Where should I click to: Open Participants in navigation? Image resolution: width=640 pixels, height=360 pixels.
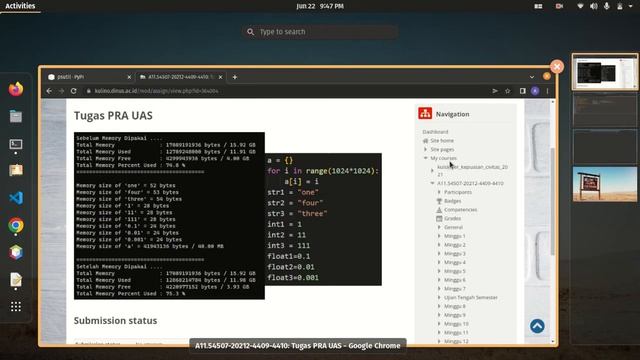458,192
